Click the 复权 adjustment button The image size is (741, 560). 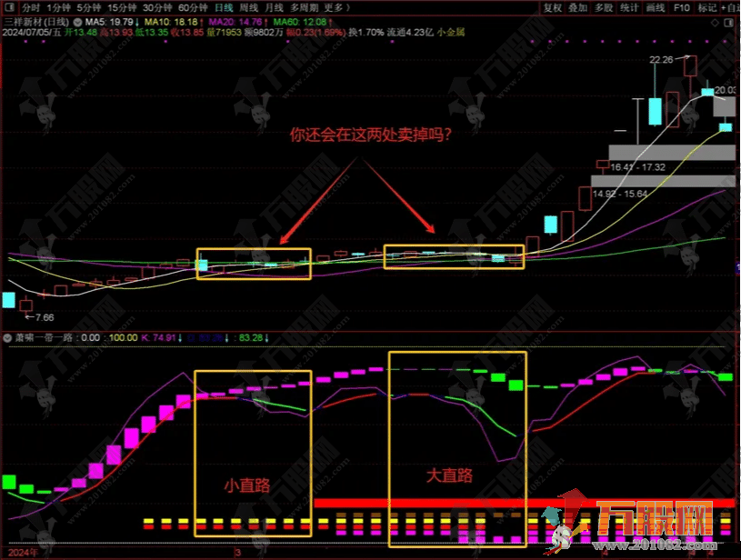coord(553,7)
